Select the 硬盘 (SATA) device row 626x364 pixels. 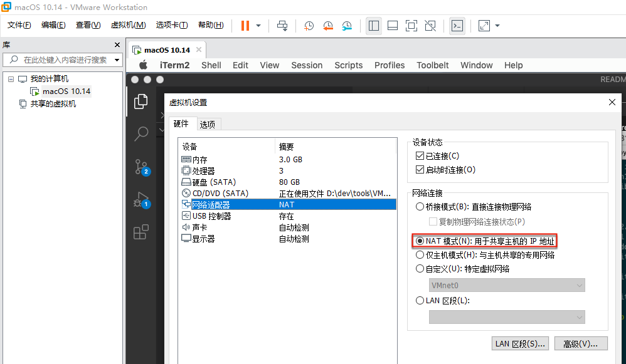pos(287,182)
